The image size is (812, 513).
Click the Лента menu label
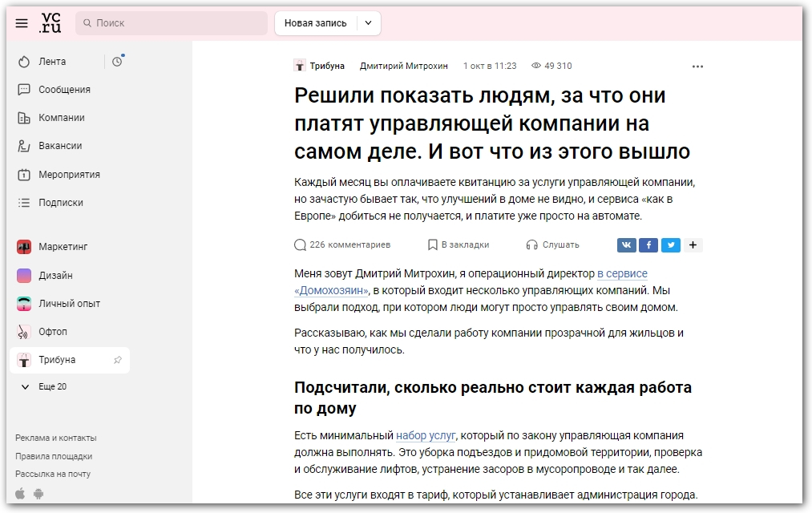(x=52, y=62)
